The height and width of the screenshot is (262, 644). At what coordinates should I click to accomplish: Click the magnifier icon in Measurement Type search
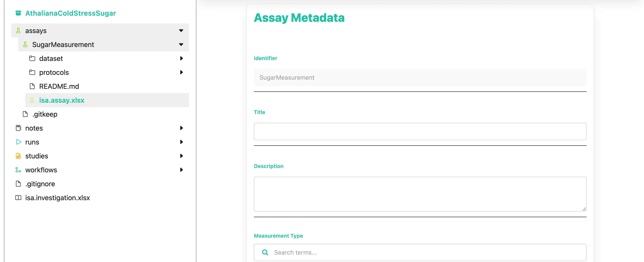(265, 252)
